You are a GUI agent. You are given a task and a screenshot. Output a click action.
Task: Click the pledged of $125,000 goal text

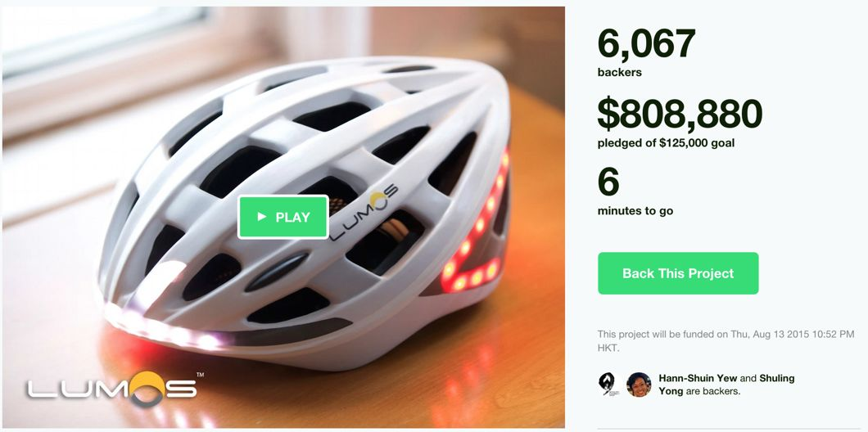[667, 143]
